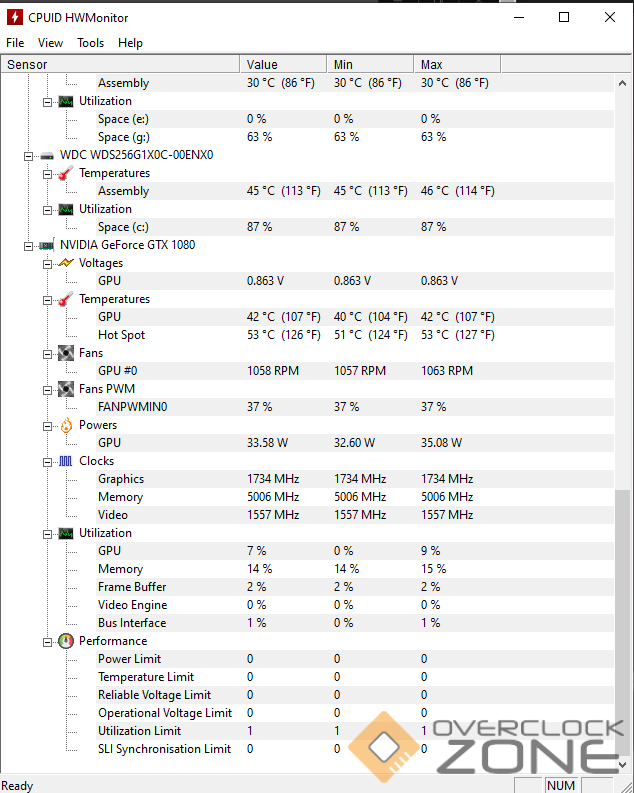Collapse the Performance section
Image resolution: width=634 pixels, height=793 pixels.
coord(48,641)
